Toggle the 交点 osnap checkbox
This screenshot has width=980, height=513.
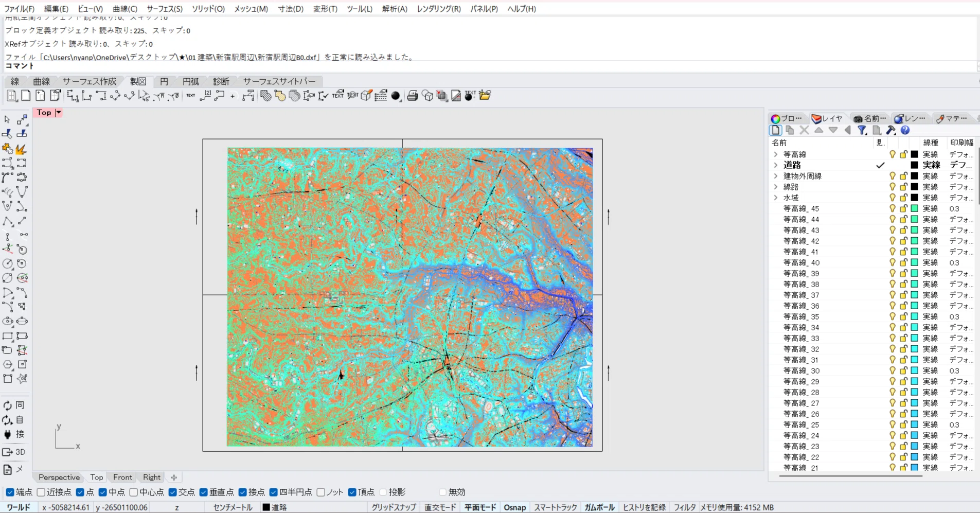pos(173,492)
